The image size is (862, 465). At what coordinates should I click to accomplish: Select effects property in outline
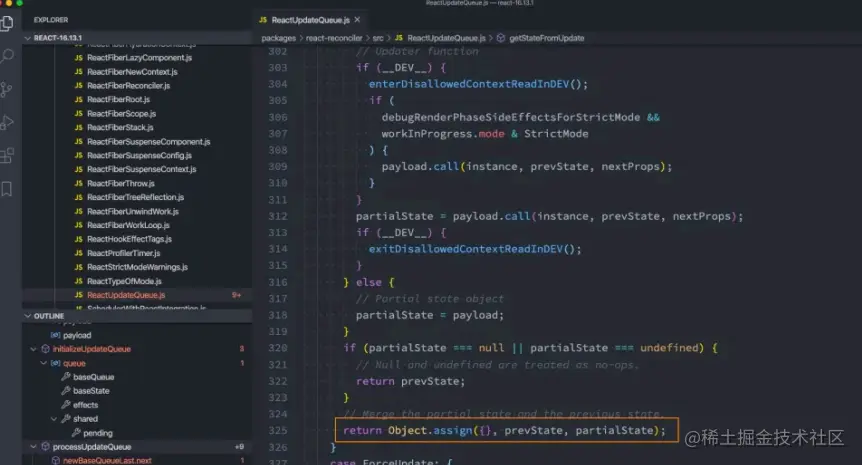[85, 405]
